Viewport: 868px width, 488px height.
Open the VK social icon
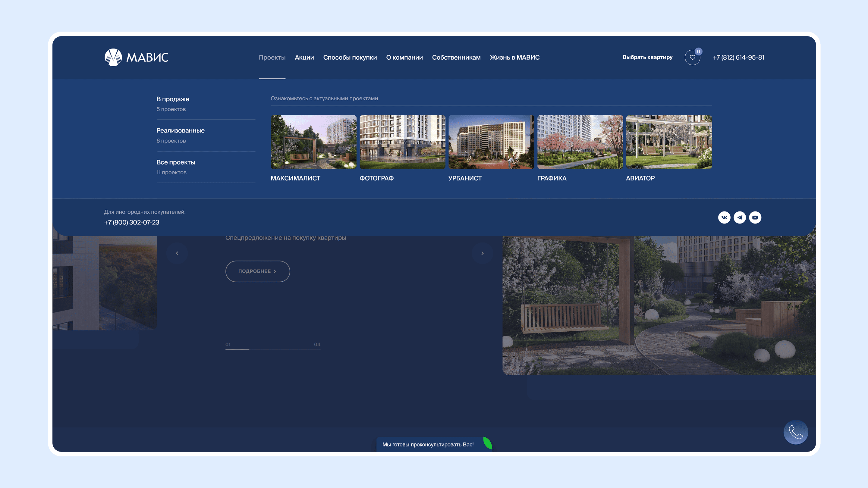coord(724,217)
